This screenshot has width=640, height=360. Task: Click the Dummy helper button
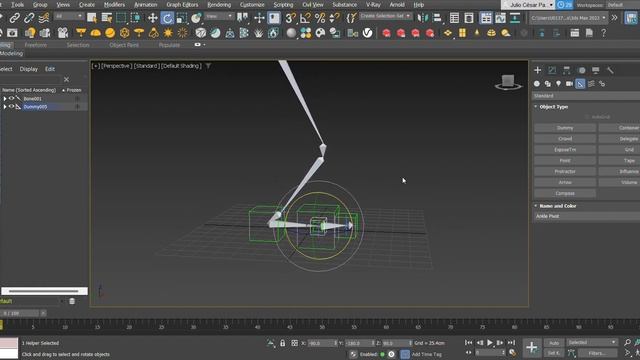point(565,128)
